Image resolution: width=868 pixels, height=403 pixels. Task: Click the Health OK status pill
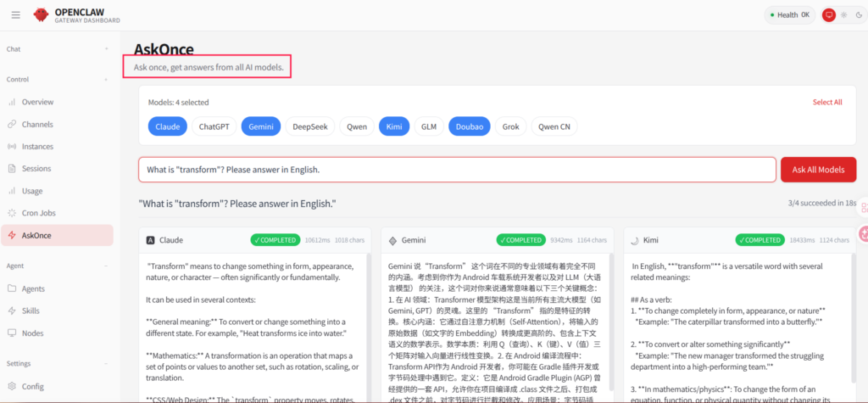coord(790,15)
